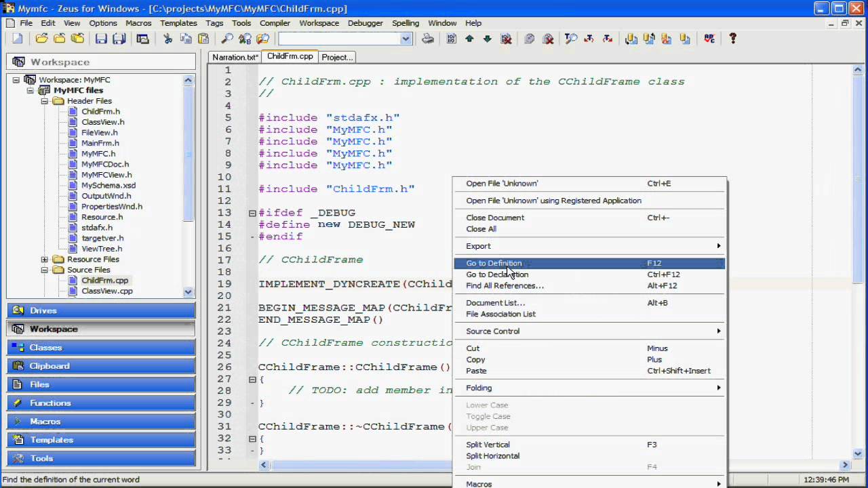868x488 pixels.
Task: Click the Copy toolbar icon
Action: [185, 39]
